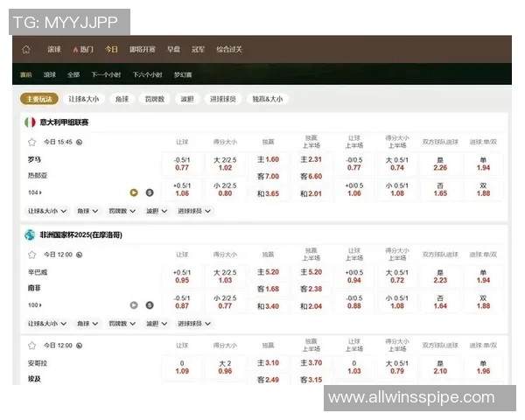
Task: Open the 梦幻赛 sub-tab
Action: (x=183, y=74)
